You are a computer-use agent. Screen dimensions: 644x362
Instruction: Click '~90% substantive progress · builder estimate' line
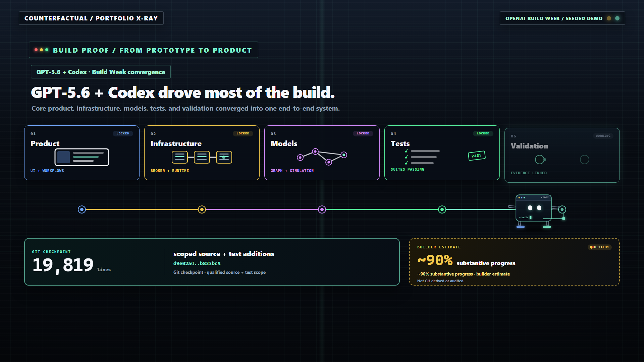click(x=464, y=274)
